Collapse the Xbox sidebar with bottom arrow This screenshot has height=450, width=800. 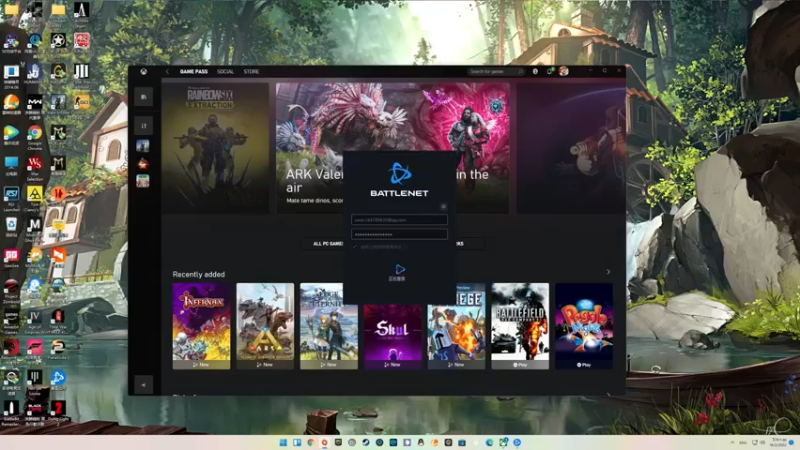[x=143, y=385]
